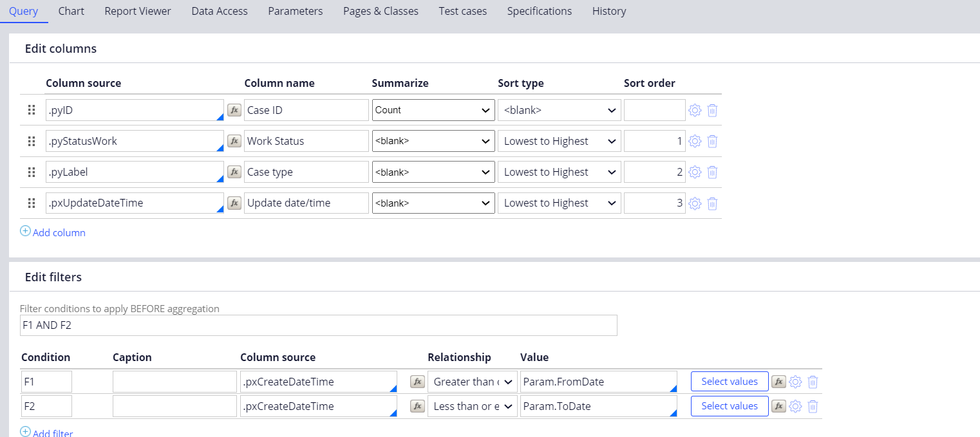Open Summarize dropdown for Case type row
Screen dimensions: 980x437
pyautogui.click(x=433, y=172)
